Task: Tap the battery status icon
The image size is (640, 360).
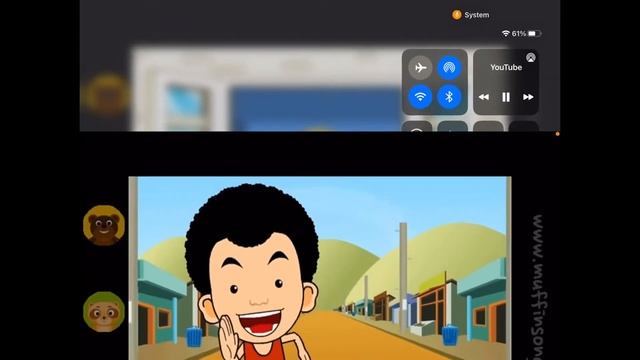Action: [534, 33]
